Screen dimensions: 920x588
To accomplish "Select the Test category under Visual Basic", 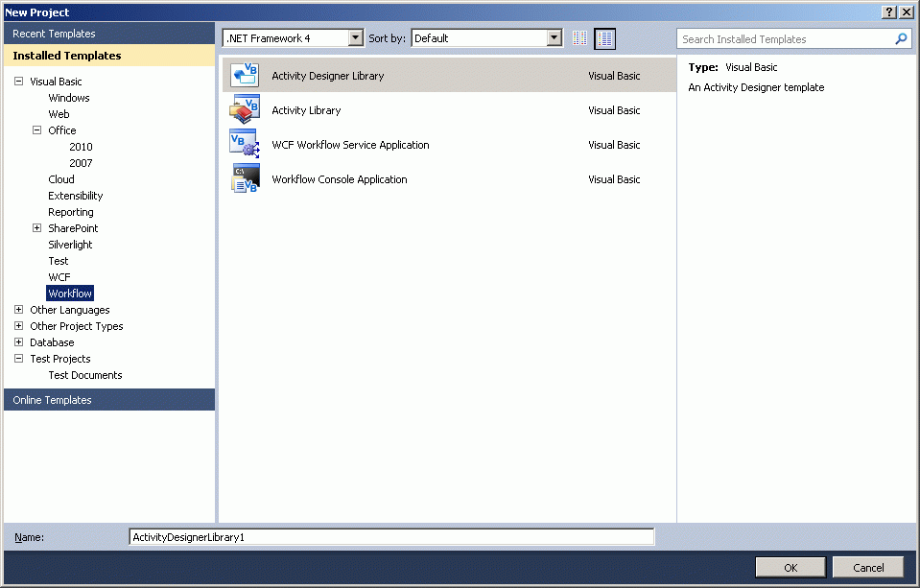I will pyautogui.click(x=59, y=261).
